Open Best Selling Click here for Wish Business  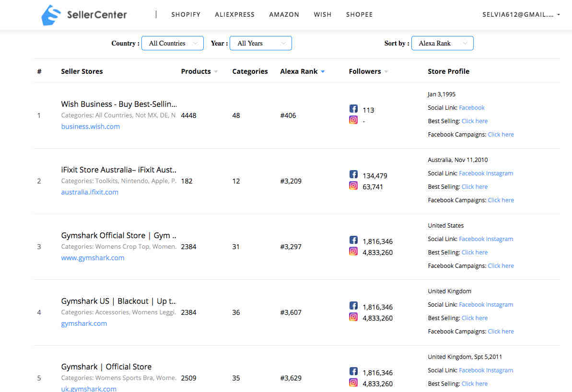tap(475, 121)
